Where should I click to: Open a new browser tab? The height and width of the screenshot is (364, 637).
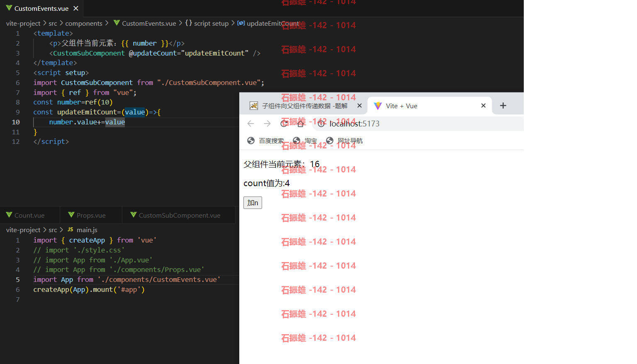(503, 106)
